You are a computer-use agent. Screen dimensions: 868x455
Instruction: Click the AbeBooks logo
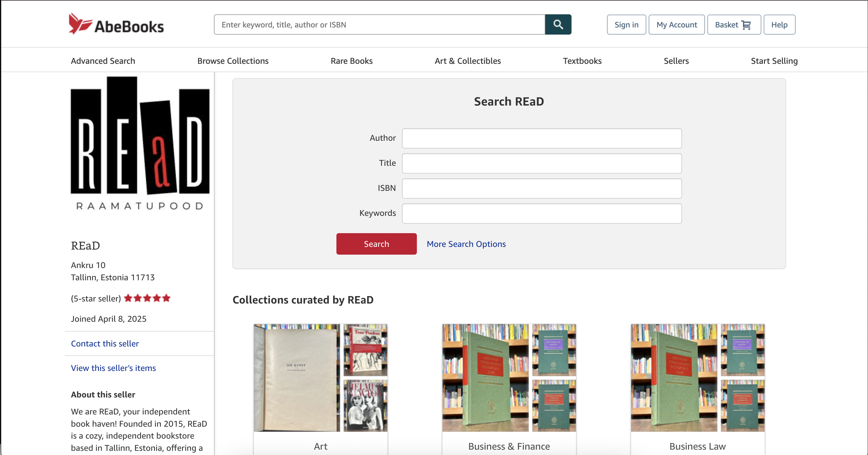click(116, 24)
